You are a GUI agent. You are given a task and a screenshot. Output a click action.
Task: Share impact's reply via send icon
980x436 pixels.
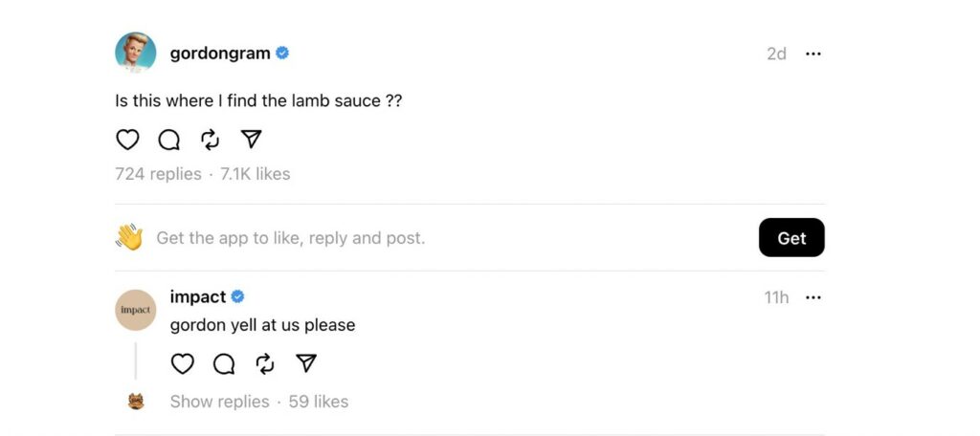[x=306, y=363]
